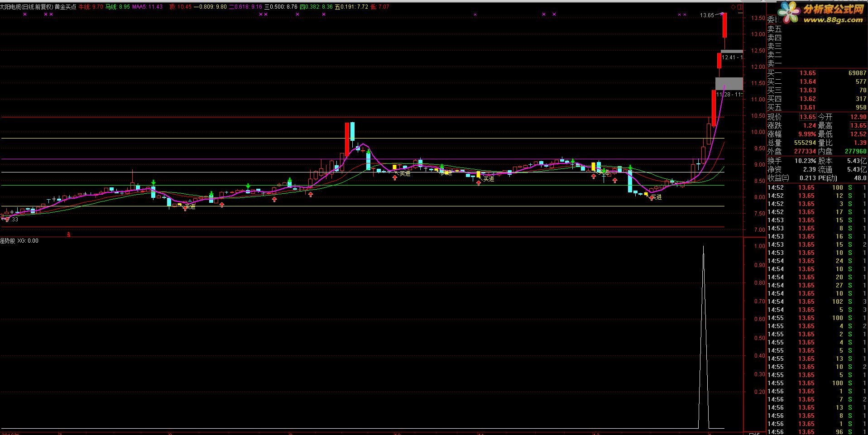Screen dimensions: 868x435
Task: Click the 买二 bid price 13.64
Action: [x=807, y=81]
